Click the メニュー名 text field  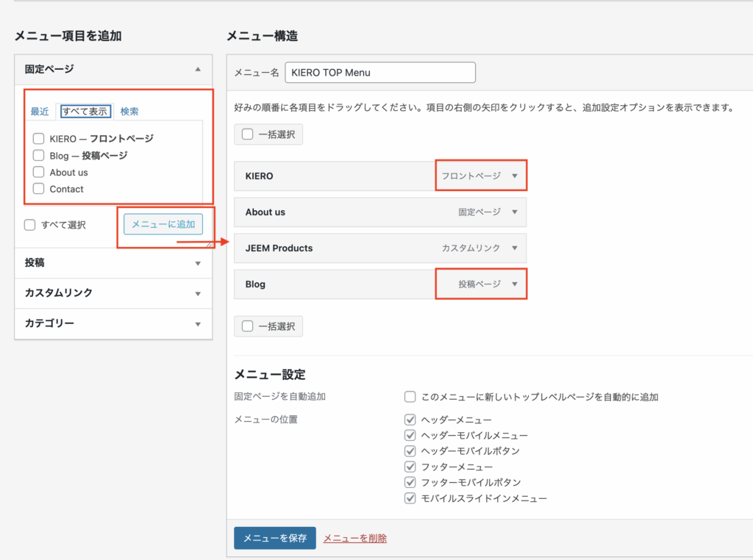pos(380,73)
